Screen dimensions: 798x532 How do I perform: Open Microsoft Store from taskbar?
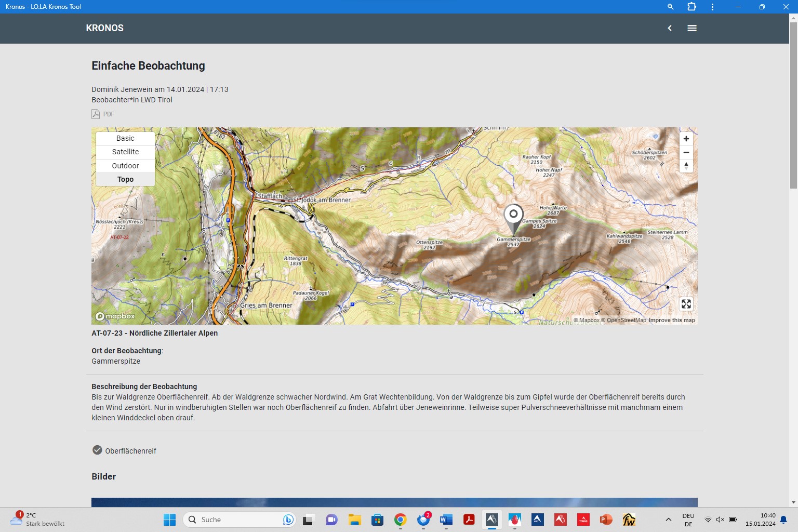click(377, 520)
